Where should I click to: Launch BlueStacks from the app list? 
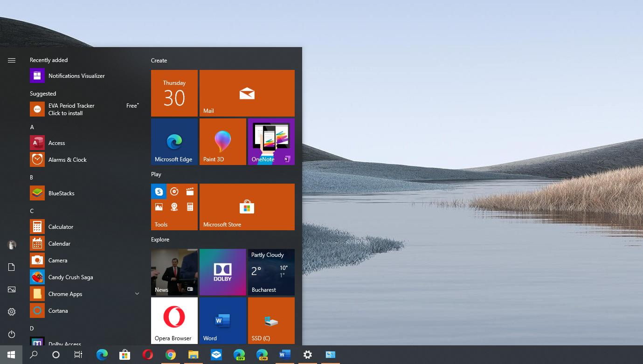coord(85,193)
